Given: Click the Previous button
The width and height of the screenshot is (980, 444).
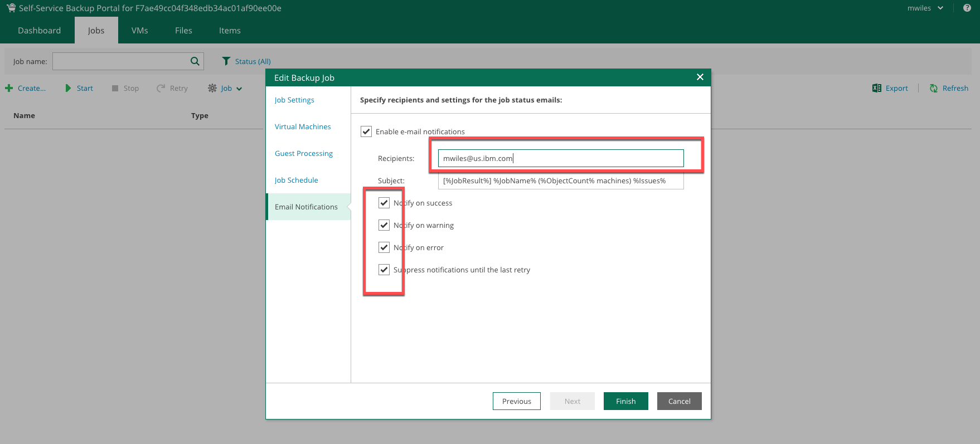Looking at the screenshot, I should click(x=516, y=401).
